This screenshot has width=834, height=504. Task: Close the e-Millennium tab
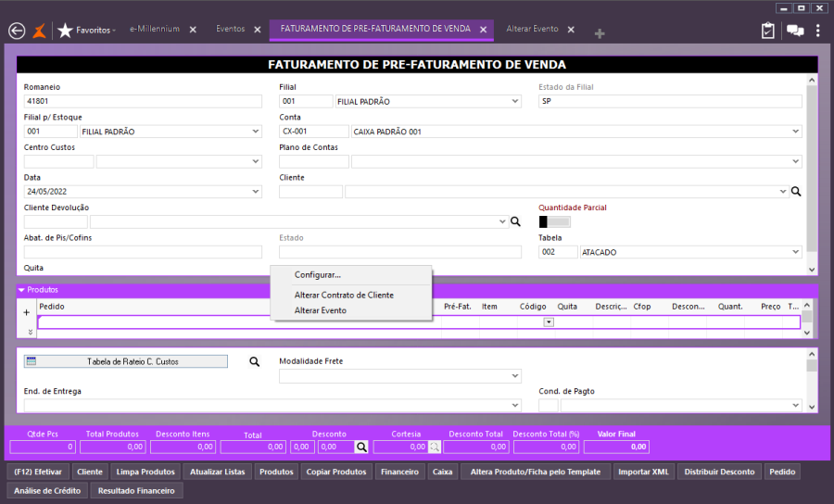pos(193,30)
